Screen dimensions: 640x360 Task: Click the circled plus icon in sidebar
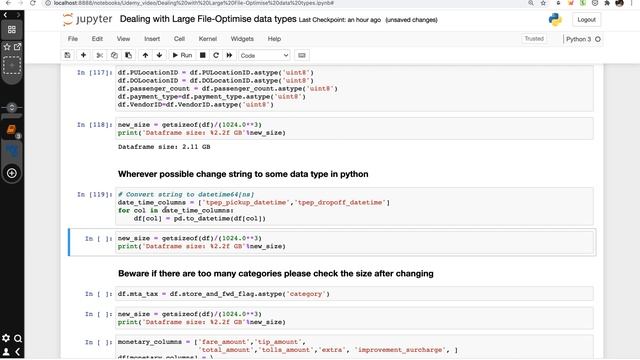click(x=12, y=173)
